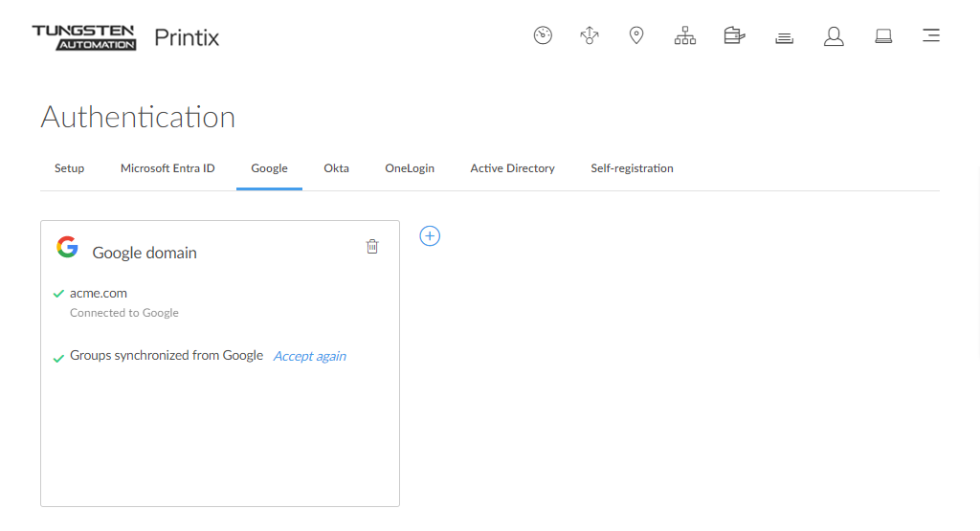
Task: Open Printers via the printer icon
Action: (x=734, y=36)
